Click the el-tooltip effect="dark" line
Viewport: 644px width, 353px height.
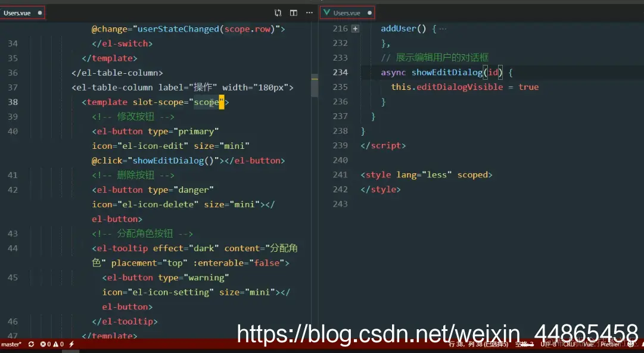[195, 248]
